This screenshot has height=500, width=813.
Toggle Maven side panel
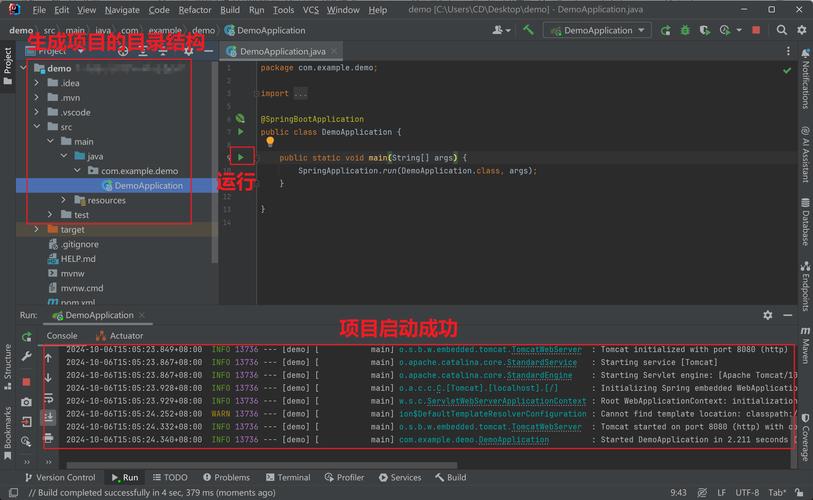(805, 345)
